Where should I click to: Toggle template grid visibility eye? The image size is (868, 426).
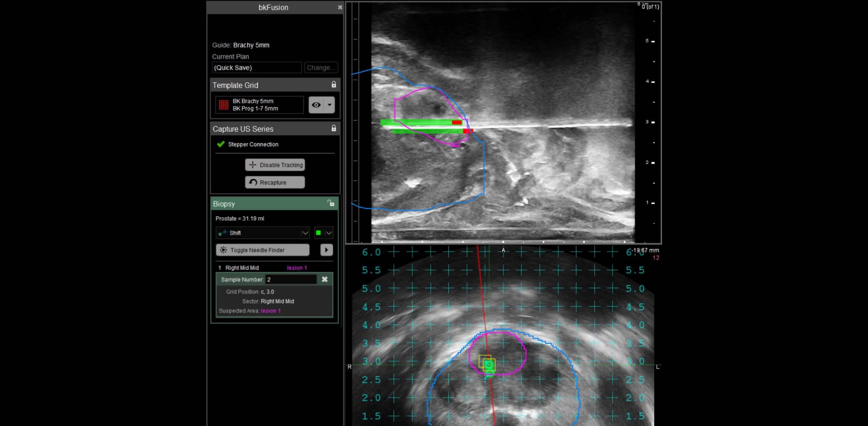pyautogui.click(x=316, y=105)
